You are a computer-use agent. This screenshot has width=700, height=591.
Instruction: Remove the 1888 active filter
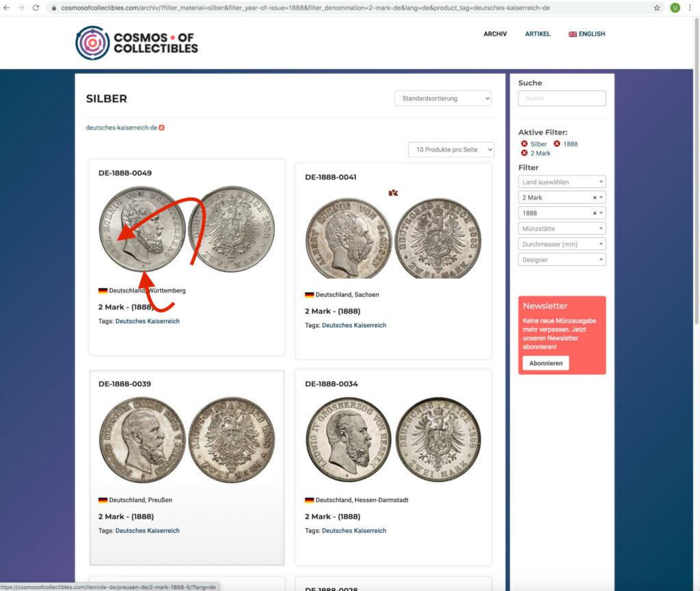556,143
